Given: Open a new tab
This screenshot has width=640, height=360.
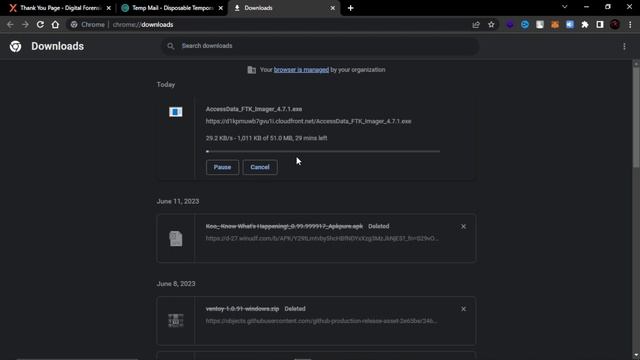Looking at the screenshot, I should (351, 8).
